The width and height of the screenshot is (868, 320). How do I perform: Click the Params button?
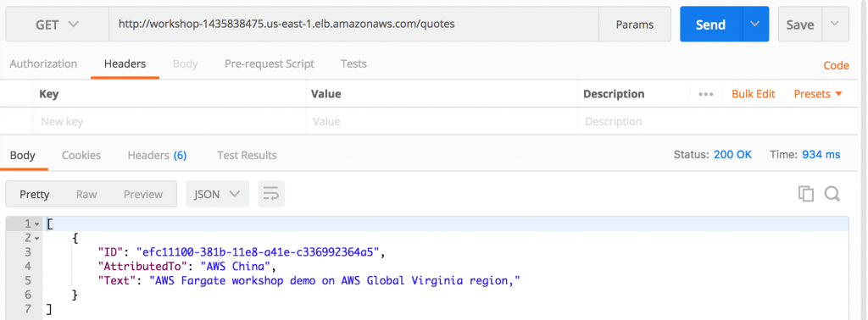pos(634,25)
